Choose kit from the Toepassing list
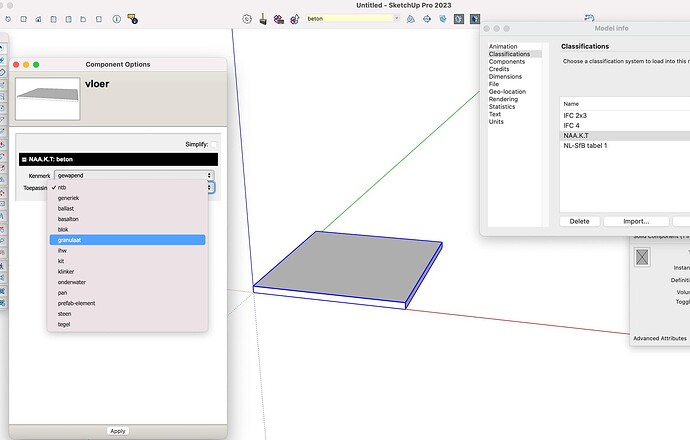 coord(127,261)
